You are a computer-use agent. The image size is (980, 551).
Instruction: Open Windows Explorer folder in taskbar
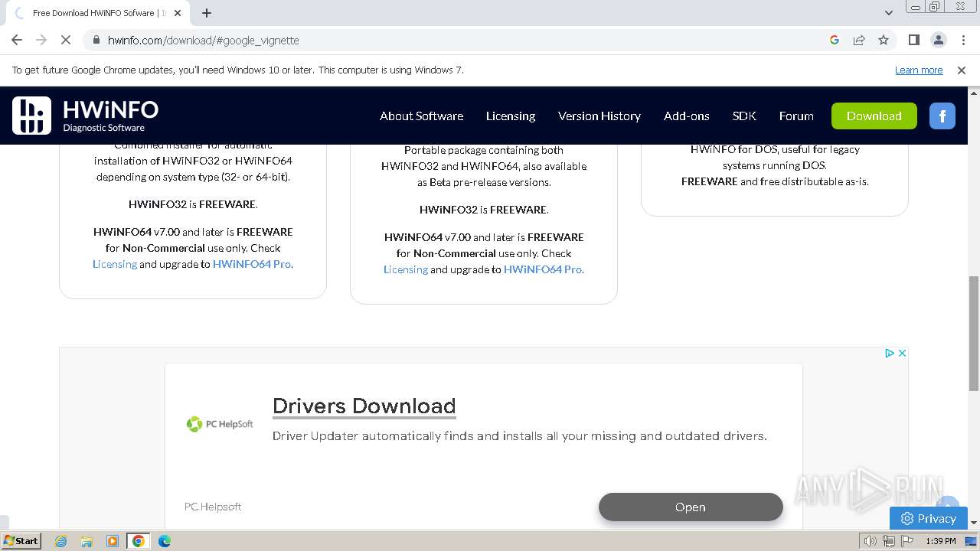coord(87,541)
